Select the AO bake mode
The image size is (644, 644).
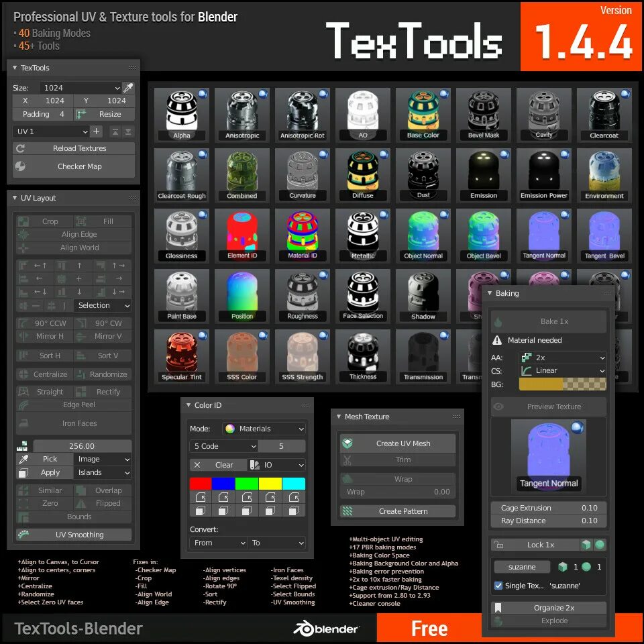(363, 115)
